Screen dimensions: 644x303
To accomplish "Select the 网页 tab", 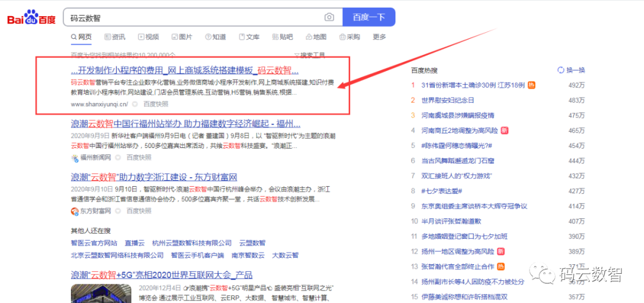I will pyautogui.click(x=81, y=37).
